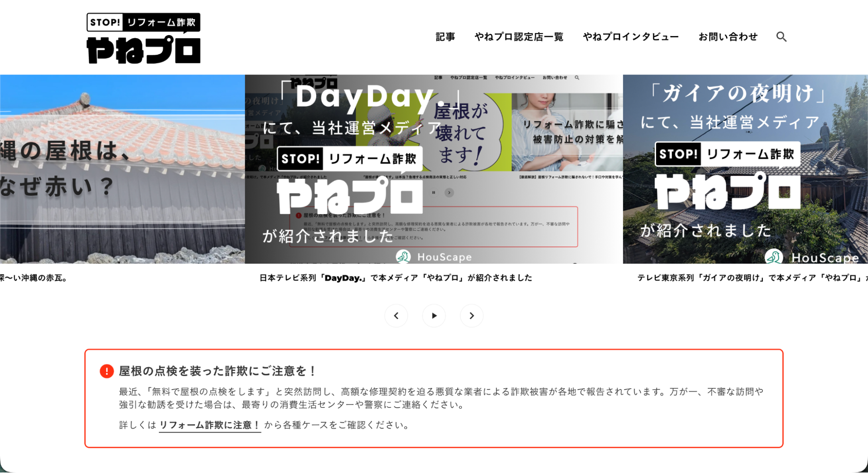Open the お問い合わせ contact page
868x473 pixels.
(728, 37)
